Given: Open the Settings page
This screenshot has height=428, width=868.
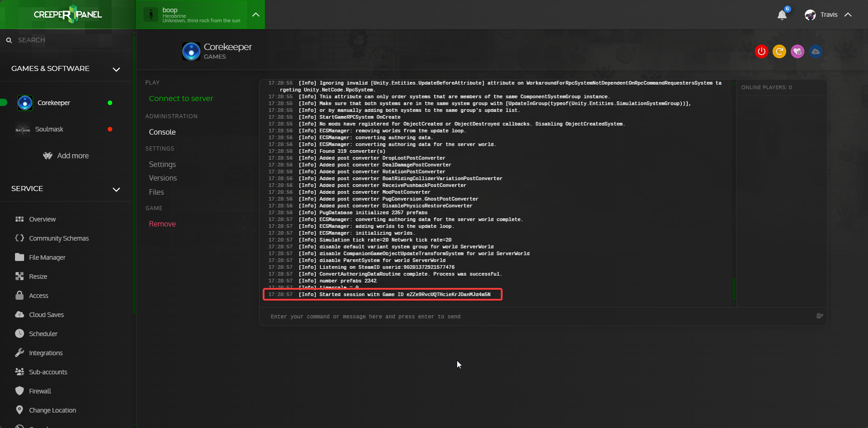Looking at the screenshot, I should pyautogui.click(x=162, y=164).
